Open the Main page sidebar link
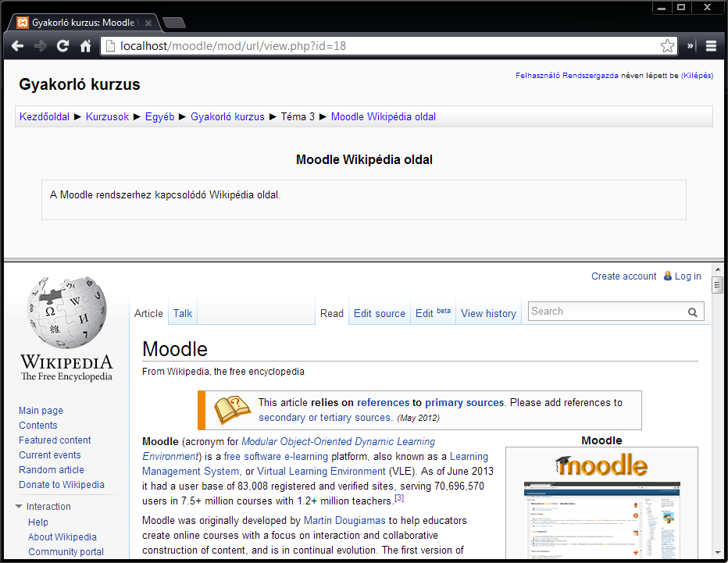Image resolution: width=728 pixels, height=563 pixels. pyautogui.click(x=41, y=410)
